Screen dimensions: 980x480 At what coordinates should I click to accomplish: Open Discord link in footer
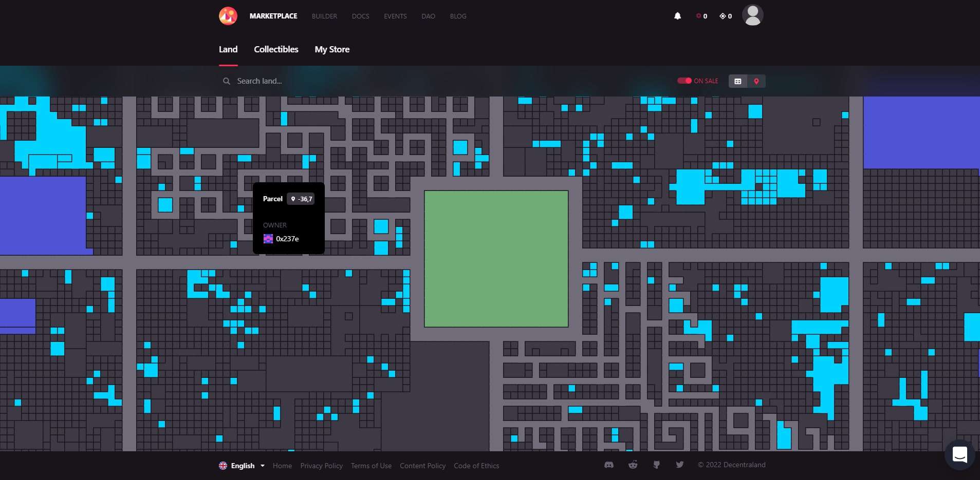coord(609,465)
